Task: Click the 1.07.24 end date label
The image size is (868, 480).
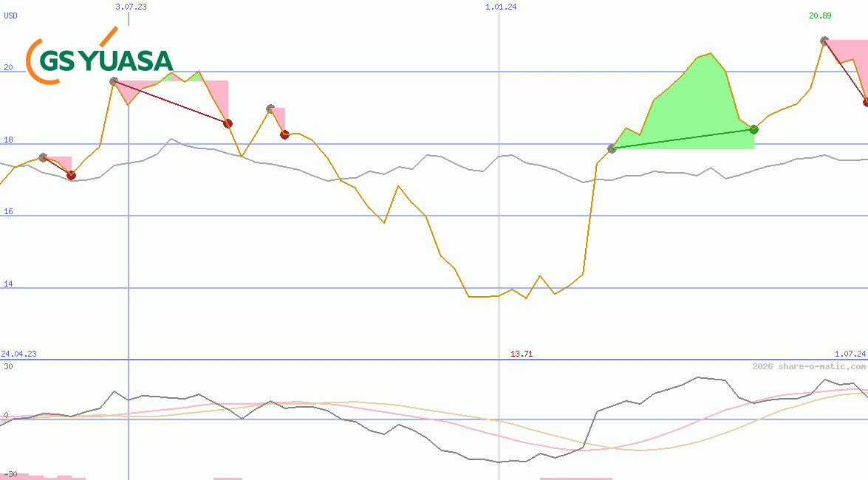Action: [850, 354]
